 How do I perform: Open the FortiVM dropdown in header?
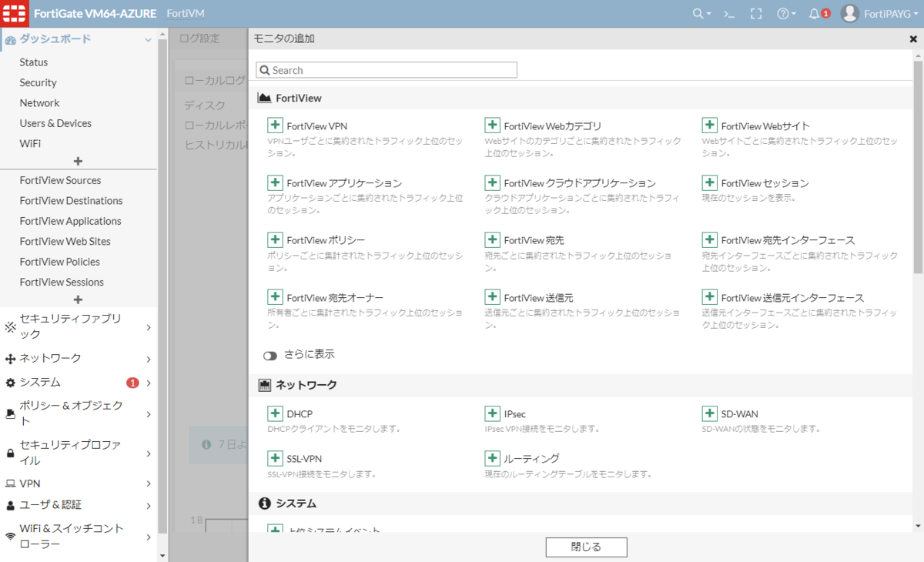185,13
